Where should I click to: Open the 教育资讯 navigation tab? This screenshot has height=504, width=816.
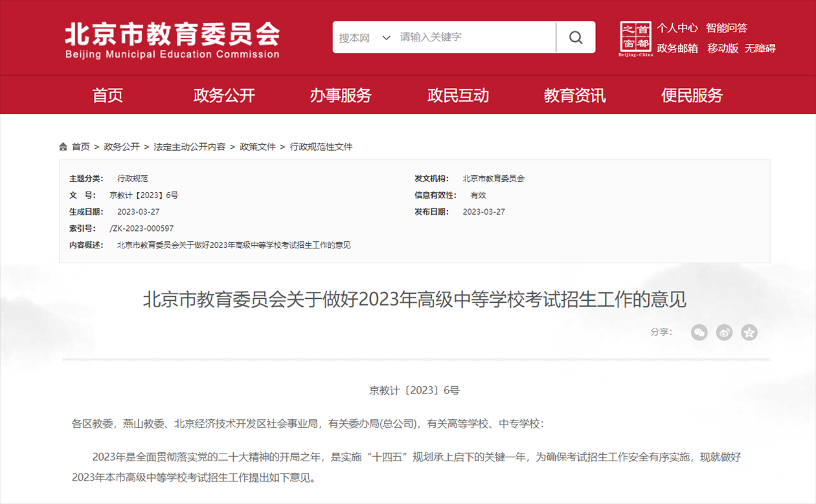click(x=574, y=96)
